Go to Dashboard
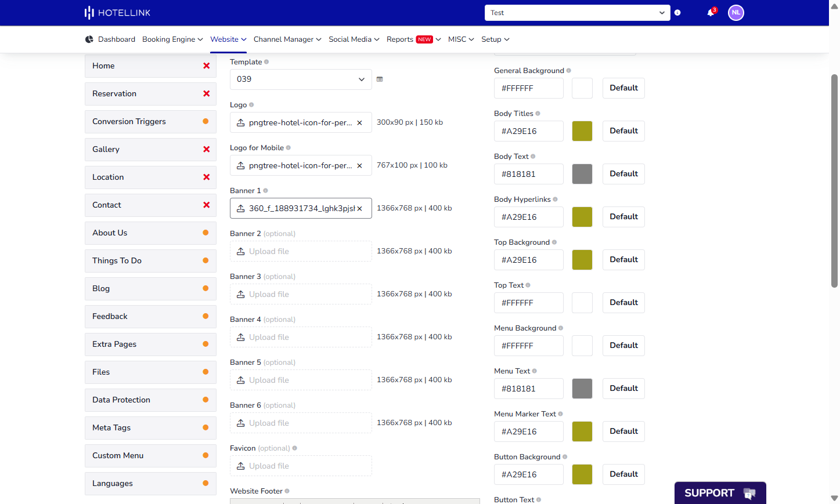This screenshot has width=840, height=504. tap(110, 39)
